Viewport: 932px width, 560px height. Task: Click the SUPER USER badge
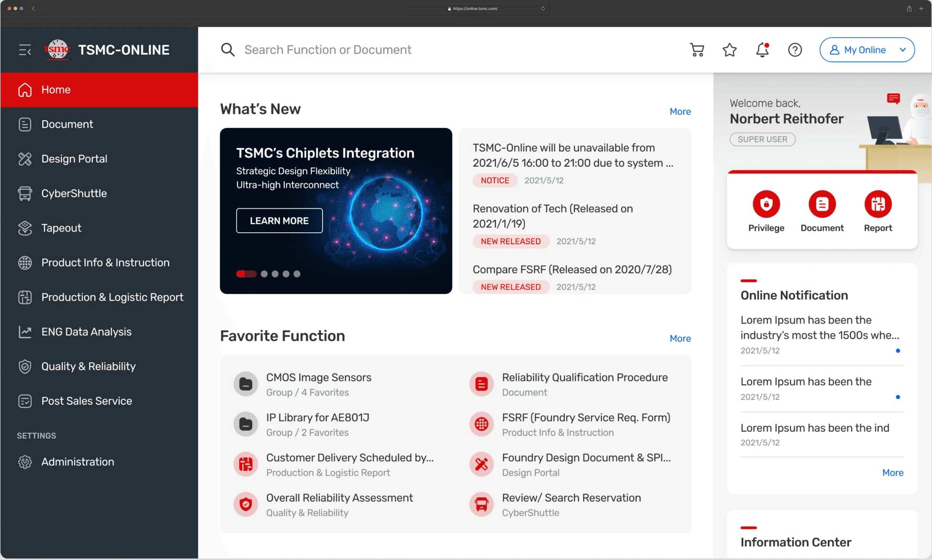(x=762, y=139)
